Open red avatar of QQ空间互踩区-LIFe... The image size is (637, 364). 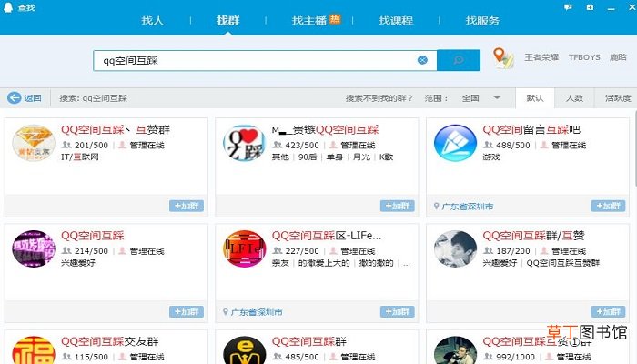click(244, 248)
